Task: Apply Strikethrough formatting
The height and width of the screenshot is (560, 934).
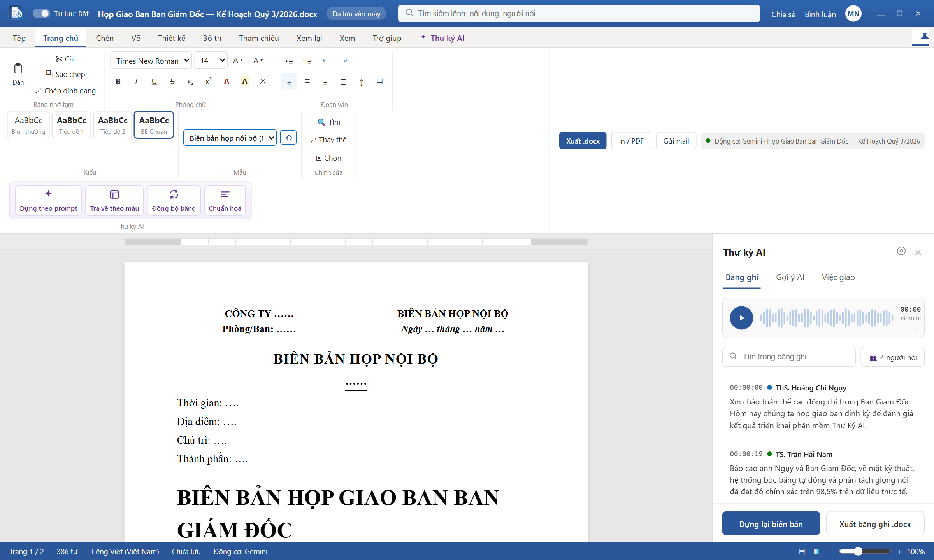Action: click(172, 81)
